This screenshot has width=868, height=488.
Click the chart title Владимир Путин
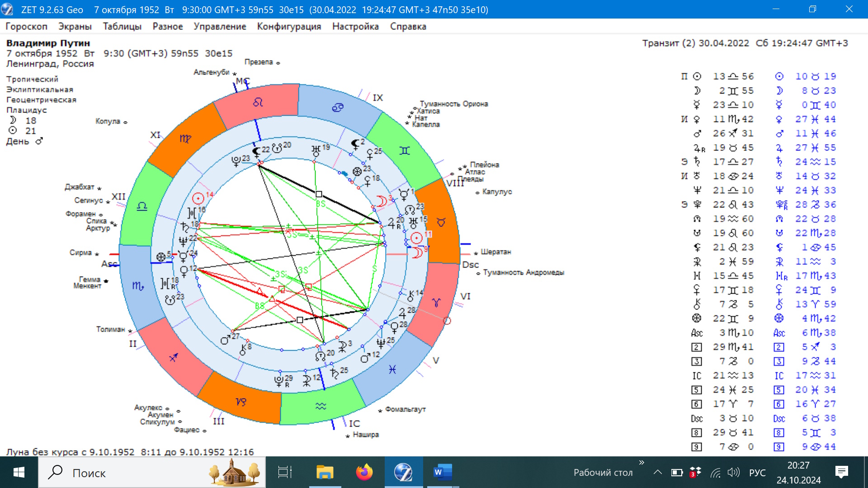point(48,43)
